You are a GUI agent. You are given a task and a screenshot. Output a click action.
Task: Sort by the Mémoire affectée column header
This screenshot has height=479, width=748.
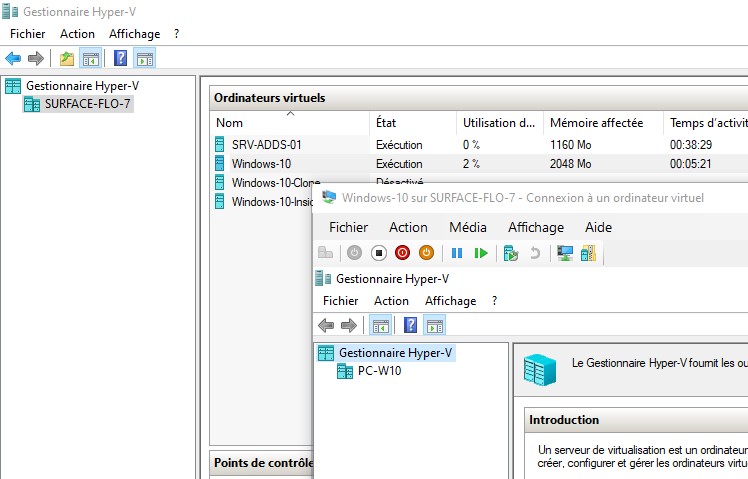tap(603, 123)
